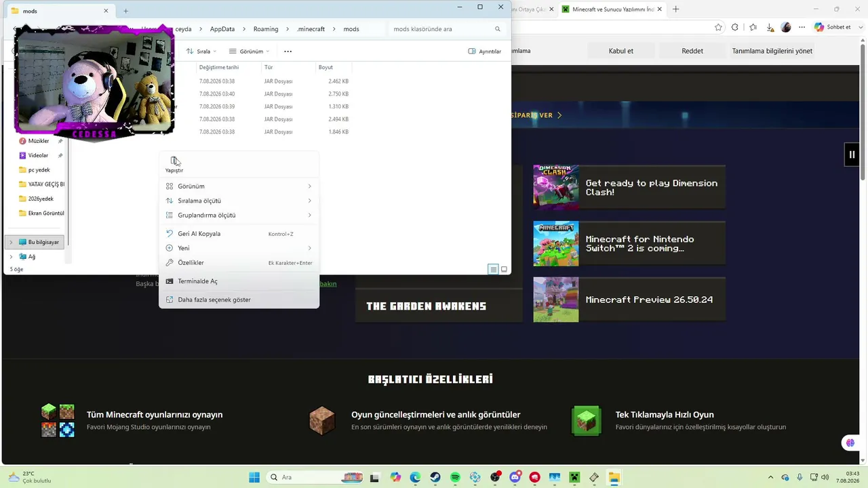
Task: Open the 2026yedek folder in sidebar
Action: pos(41,199)
